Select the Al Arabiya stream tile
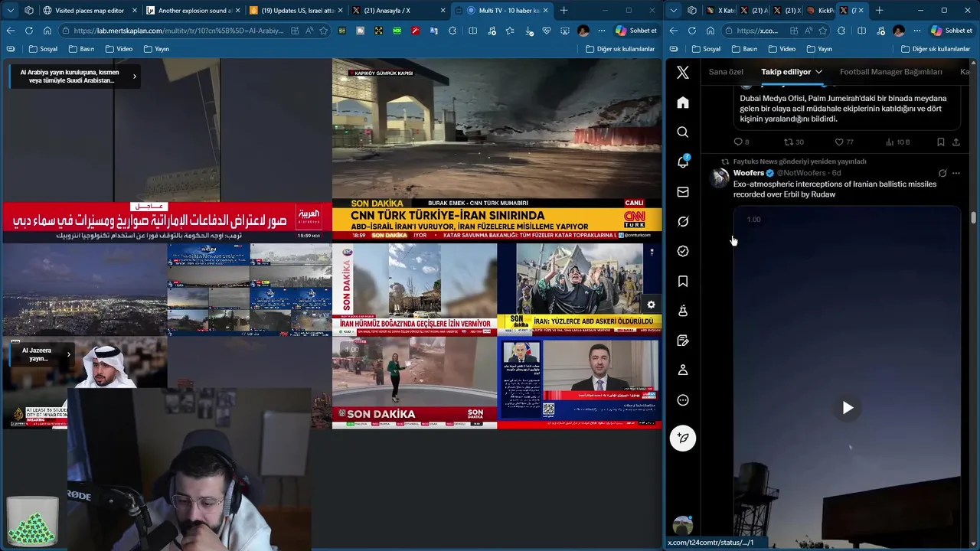 166,150
